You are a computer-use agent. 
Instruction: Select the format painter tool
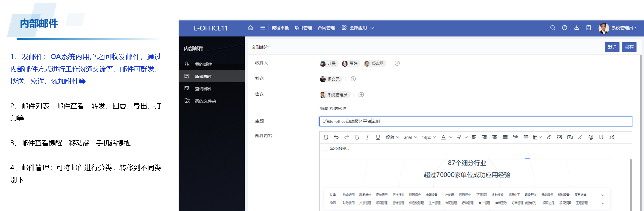pos(515,137)
